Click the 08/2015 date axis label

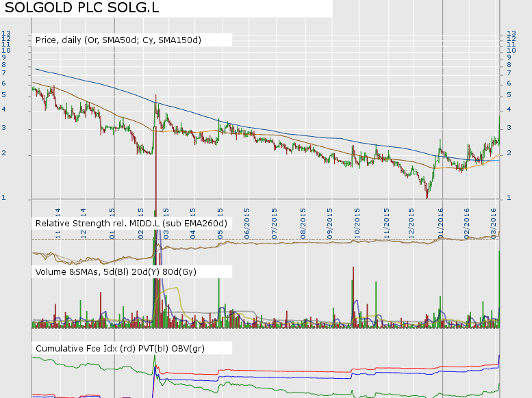[x=303, y=224]
